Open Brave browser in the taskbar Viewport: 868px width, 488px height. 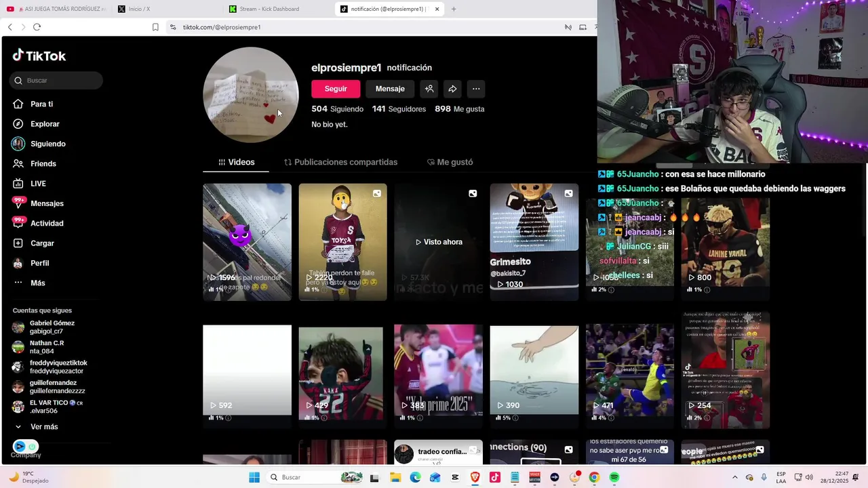(x=475, y=477)
